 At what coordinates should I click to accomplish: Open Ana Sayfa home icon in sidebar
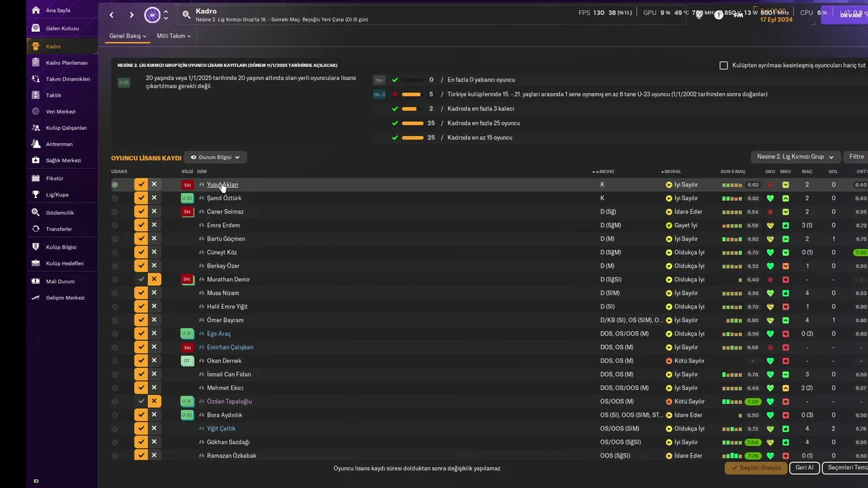point(35,11)
